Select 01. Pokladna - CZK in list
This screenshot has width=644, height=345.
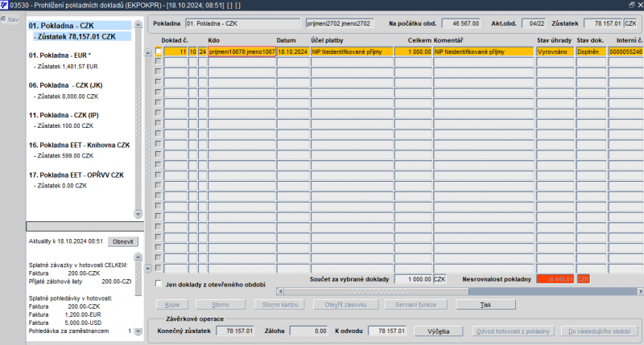point(61,26)
